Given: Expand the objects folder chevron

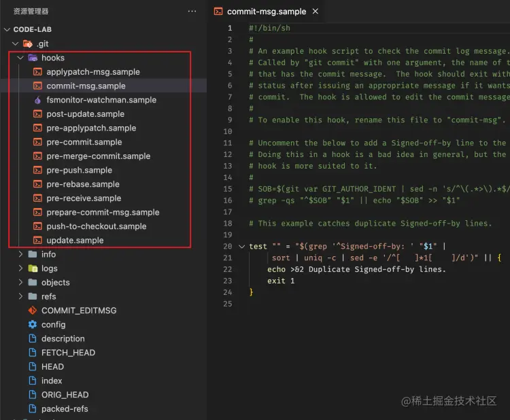Looking at the screenshot, I should [x=20, y=282].
